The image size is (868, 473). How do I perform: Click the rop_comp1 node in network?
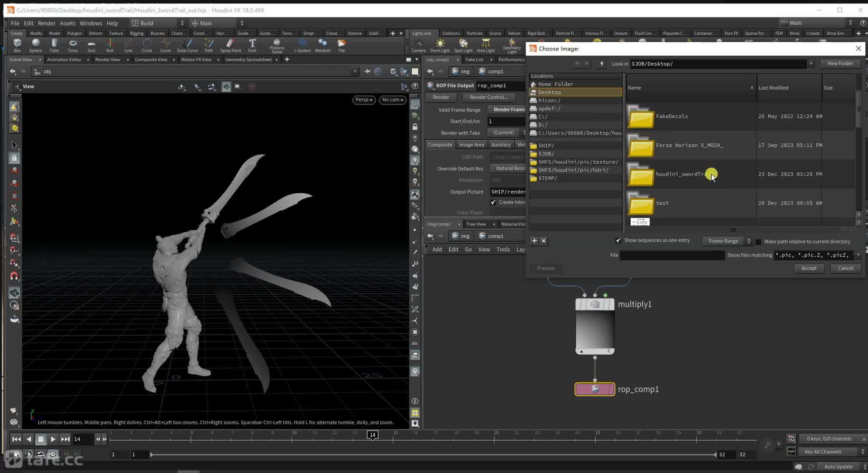(x=595, y=389)
